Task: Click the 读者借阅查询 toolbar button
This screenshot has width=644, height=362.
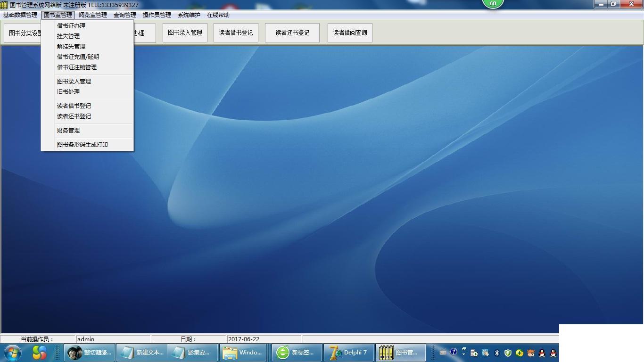Action: click(x=350, y=33)
